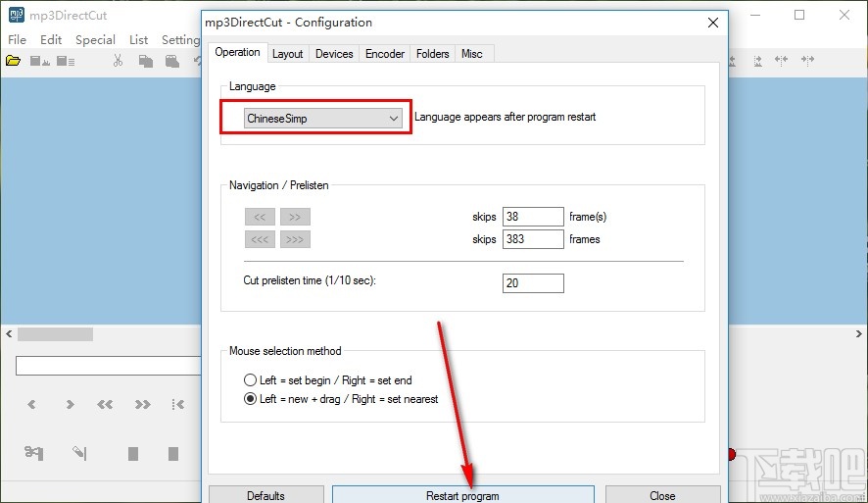
Task: Open the List menu
Action: tap(138, 40)
